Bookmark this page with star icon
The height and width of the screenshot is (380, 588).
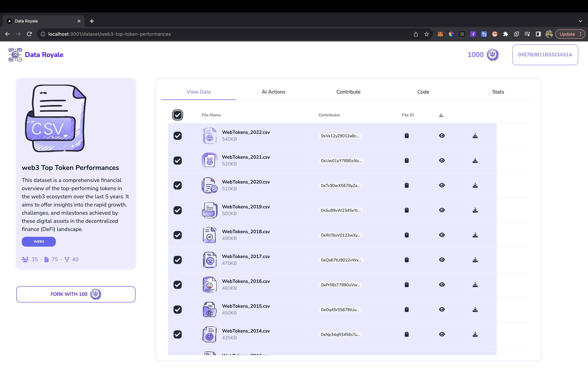(427, 34)
